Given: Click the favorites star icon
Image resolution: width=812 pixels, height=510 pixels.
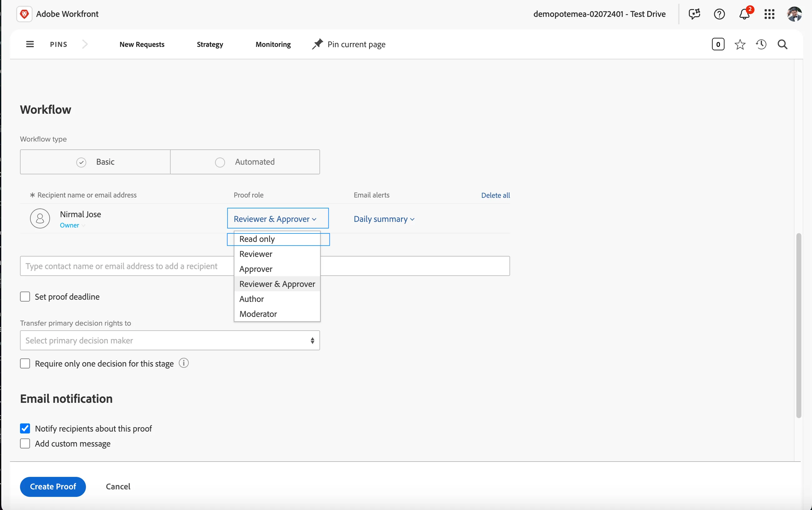Looking at the screenshot, I should click(740, 44).
